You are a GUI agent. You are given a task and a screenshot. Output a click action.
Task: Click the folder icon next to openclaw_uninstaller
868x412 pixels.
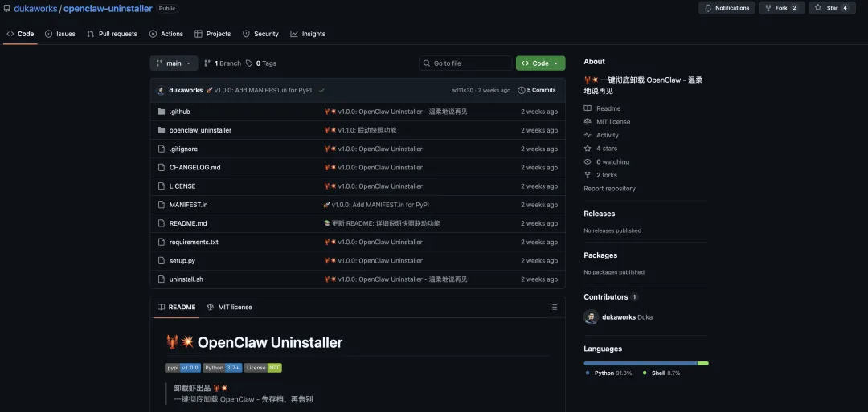161,131
